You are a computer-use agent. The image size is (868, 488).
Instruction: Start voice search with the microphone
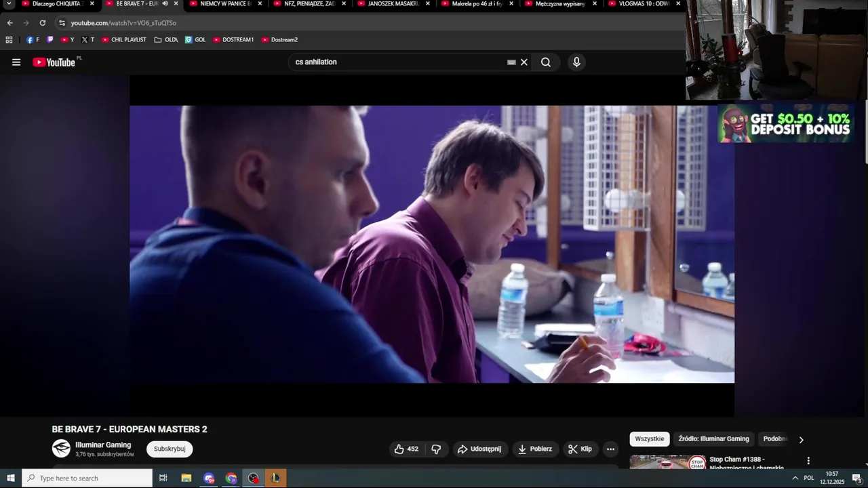(576, 62)
